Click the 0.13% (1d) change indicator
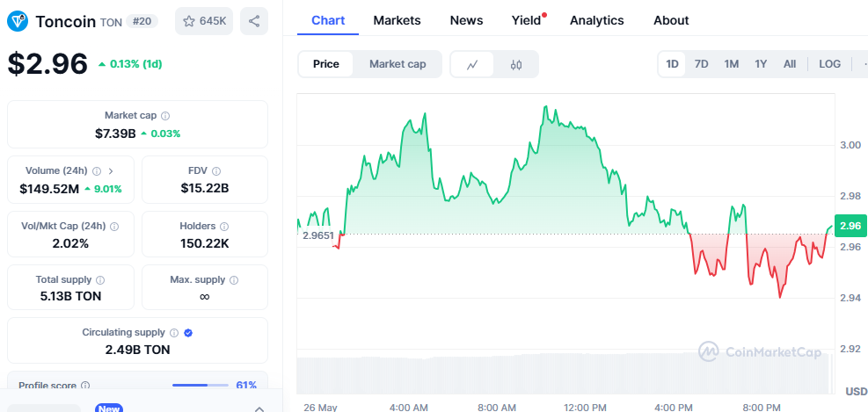This screenshot has width=868, height=412. tap(130, 63)
